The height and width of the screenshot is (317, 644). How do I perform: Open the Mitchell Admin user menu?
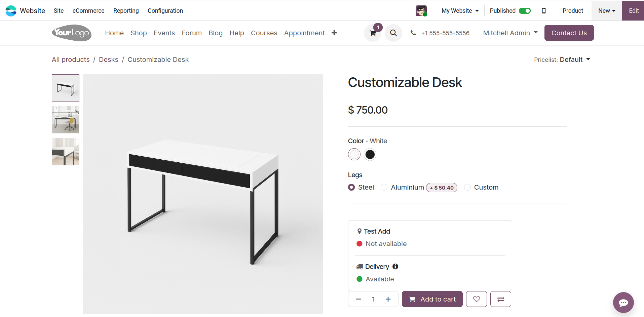coord(510,33)
